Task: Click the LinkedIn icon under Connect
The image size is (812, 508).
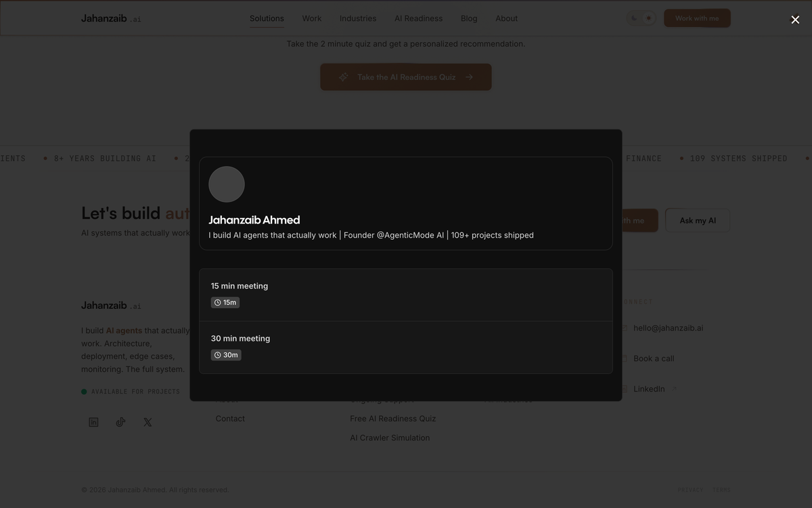Action: [x=625, y=388]
